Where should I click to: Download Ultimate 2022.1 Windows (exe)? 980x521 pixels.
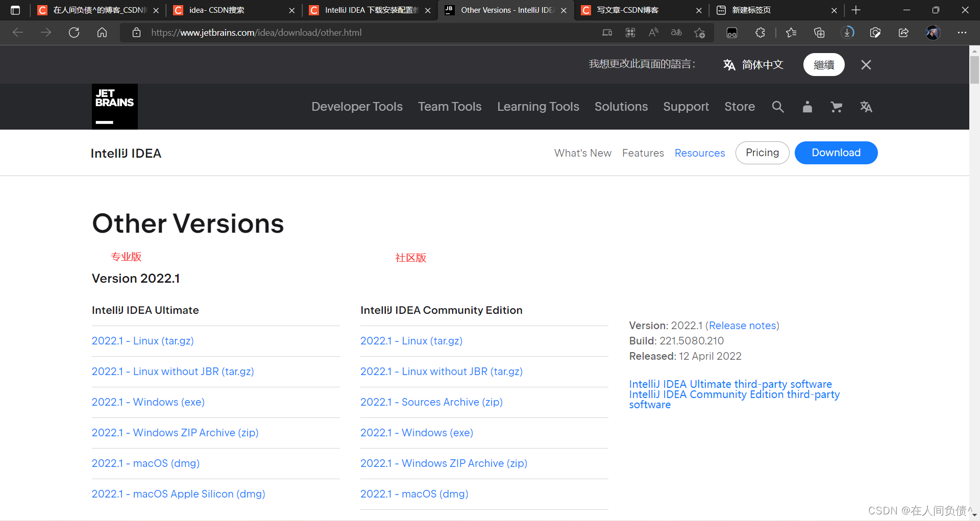point(148,402)
